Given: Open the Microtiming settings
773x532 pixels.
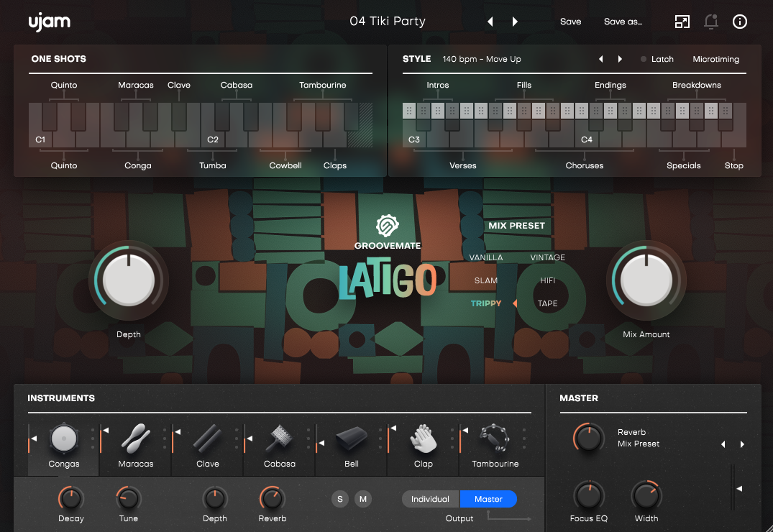Looking at the screenshot, I should click(x=715, y=59).
